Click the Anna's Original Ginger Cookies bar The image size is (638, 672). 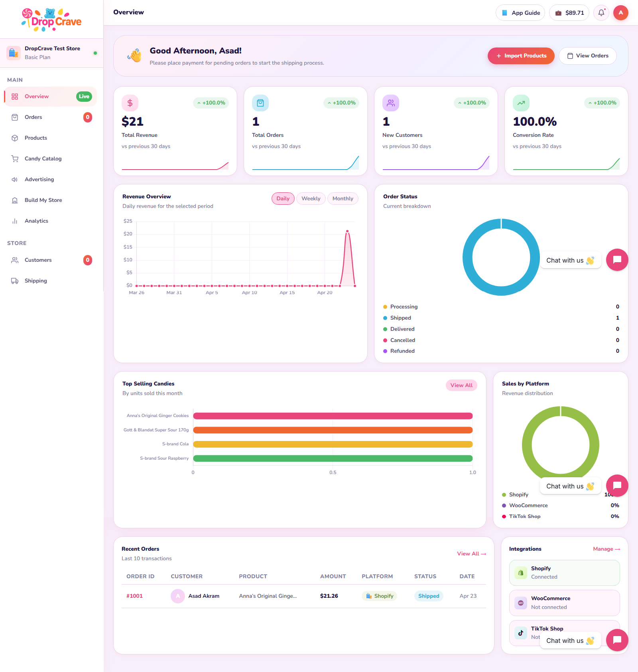(333, 416)
